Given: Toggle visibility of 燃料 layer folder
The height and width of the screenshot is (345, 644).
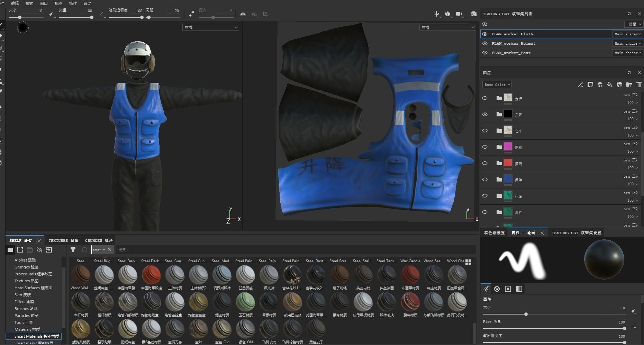Looking at the screenshot, I should click(485, 147).
